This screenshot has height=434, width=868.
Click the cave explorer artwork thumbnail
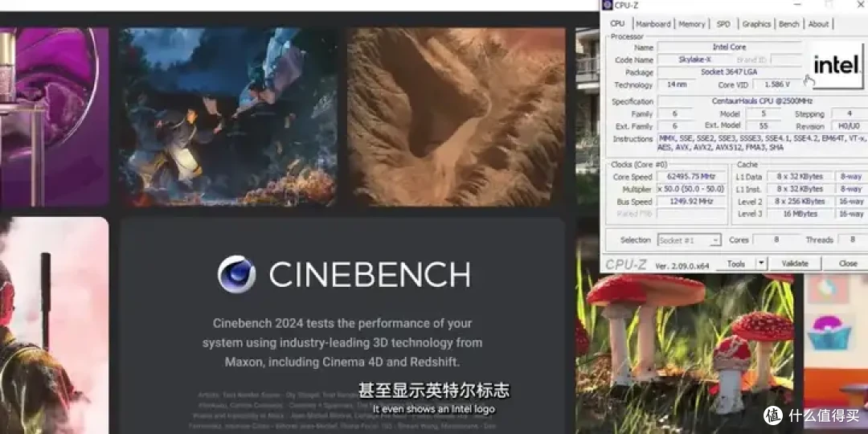(227, 117)
